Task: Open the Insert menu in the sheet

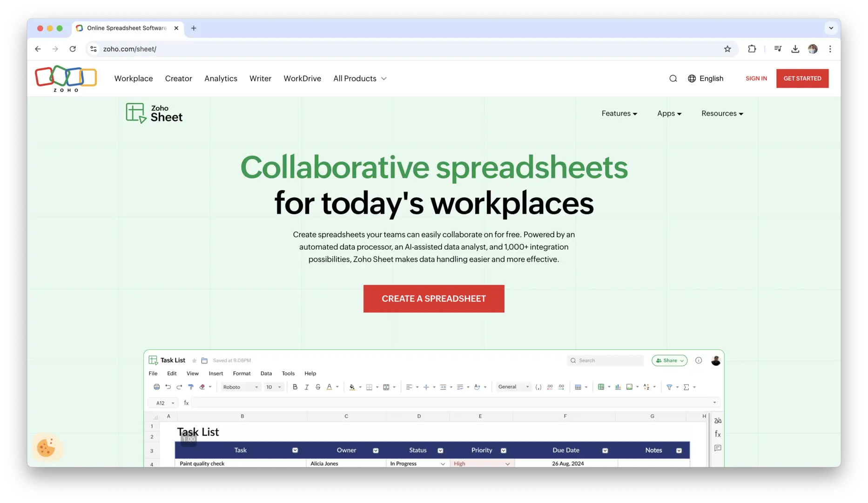Action: 216,374
